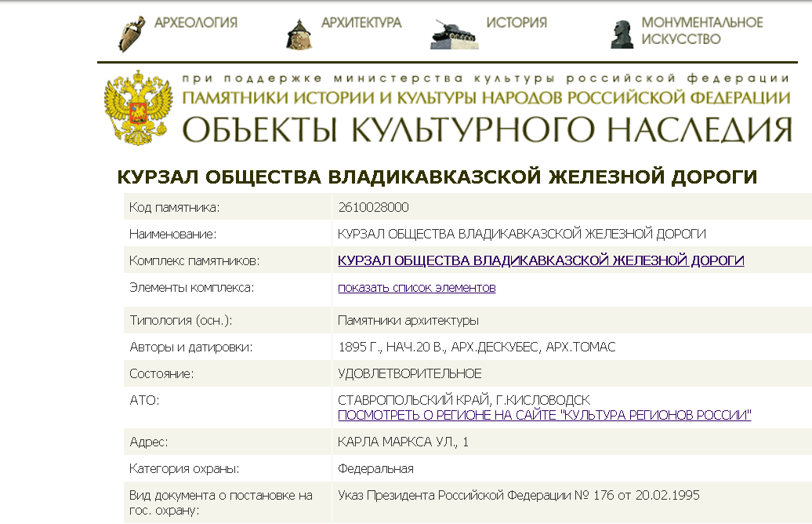
Task: Click the Код памятника label
Action: (x=175, y=207)
